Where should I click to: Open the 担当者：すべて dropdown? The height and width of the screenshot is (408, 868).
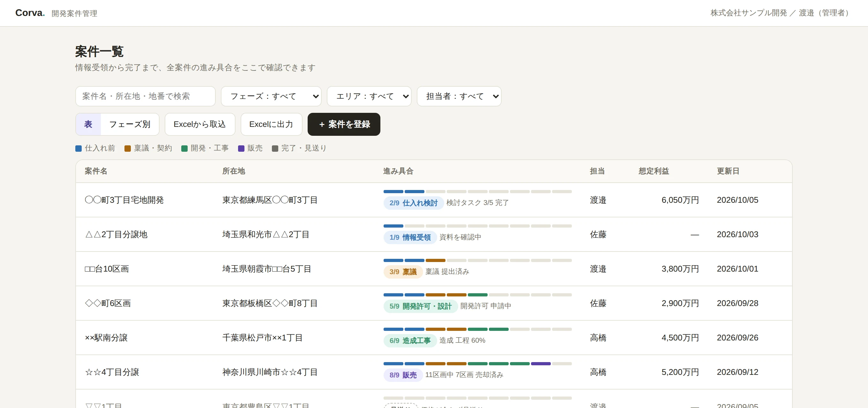pos(459,96)
